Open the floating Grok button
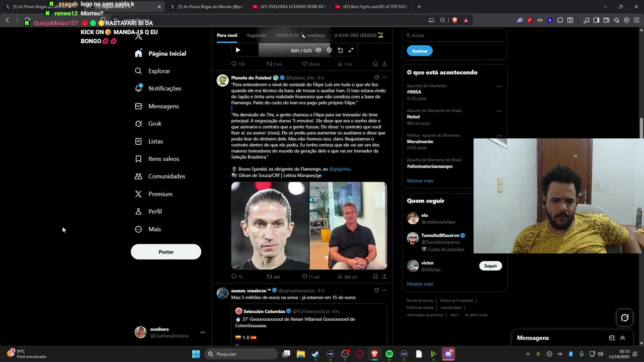The height and width of the screenshot is (362, 644). 625,318
